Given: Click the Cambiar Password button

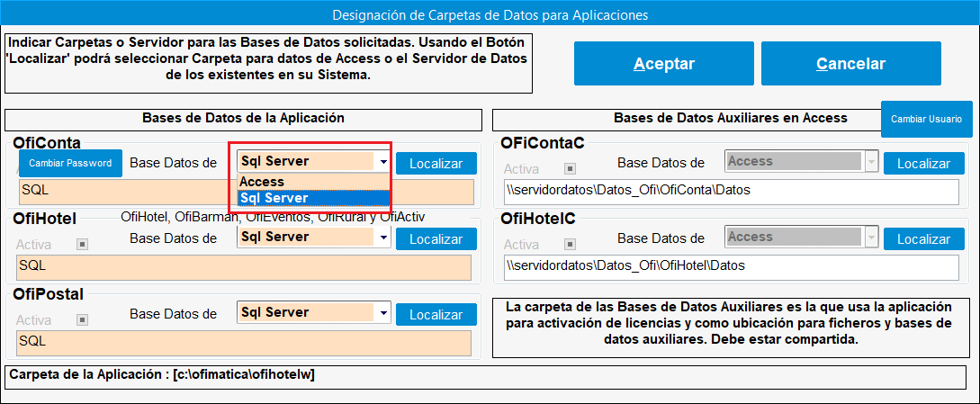Looking at the screenshot, I should 70,163.
